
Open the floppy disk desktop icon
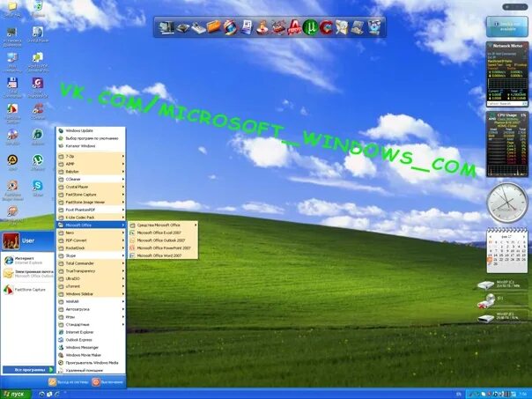click(12, 87)
